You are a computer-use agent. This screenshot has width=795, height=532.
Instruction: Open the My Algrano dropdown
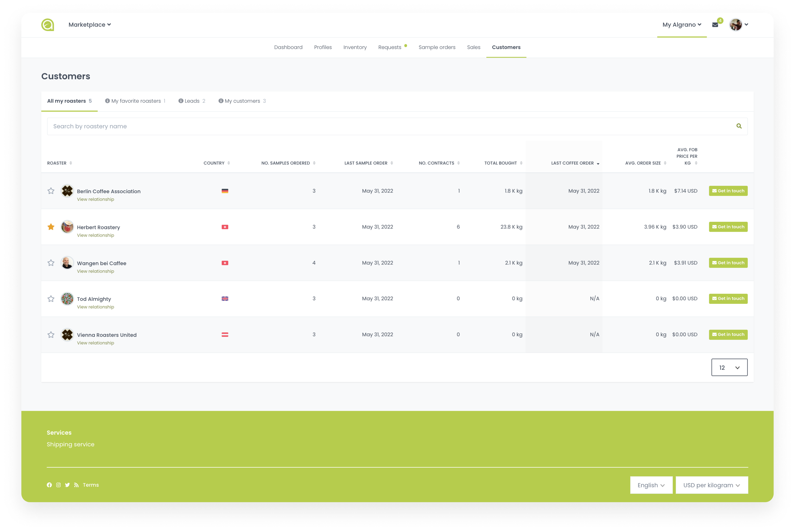point(682,25)
